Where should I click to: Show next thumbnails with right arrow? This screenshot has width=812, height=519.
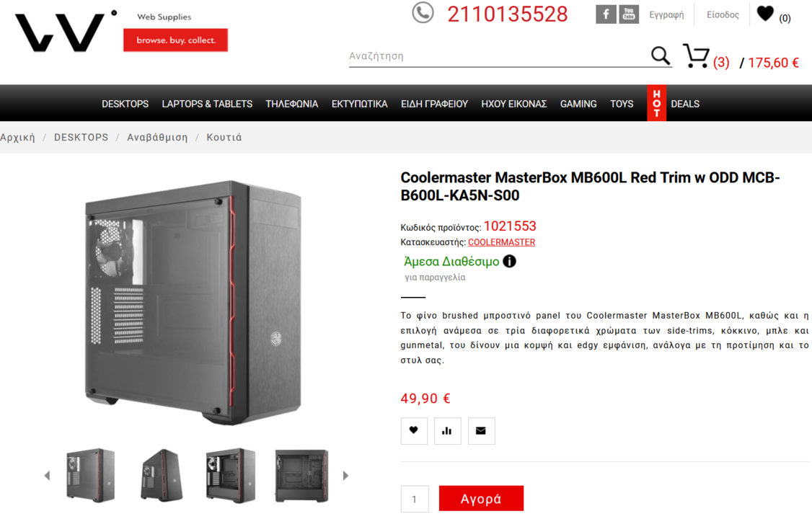tap(345, 476)
